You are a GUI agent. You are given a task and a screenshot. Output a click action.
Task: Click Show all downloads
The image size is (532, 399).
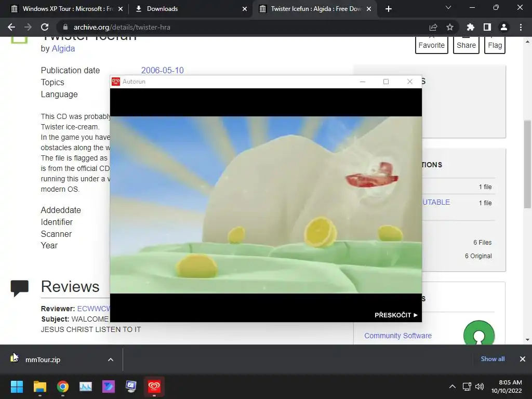tap(493, 359)
